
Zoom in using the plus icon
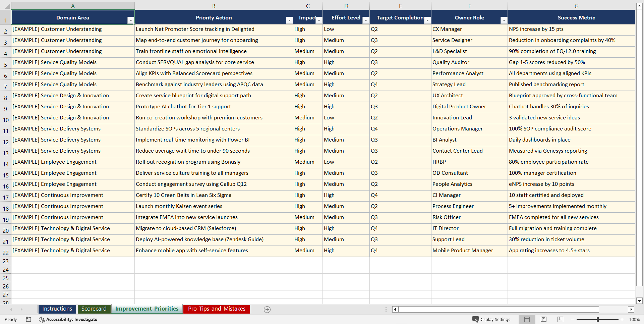(x=622, y=319)
